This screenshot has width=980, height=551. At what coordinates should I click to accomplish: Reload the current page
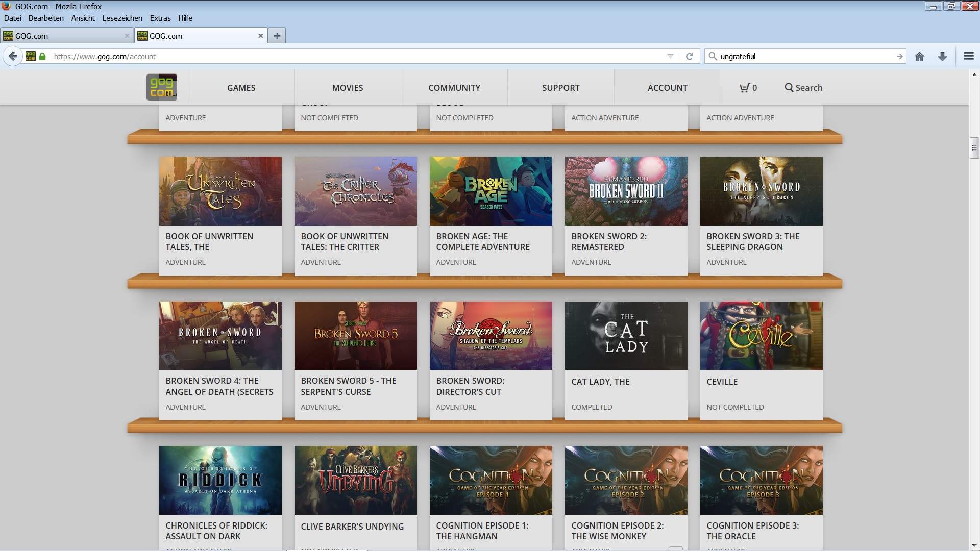click(689, 56)
